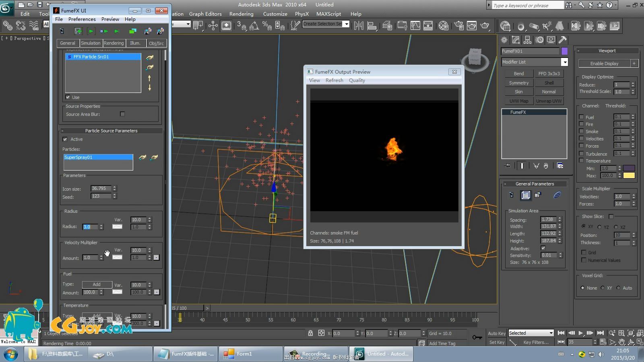Collapse the Viewport rollout
The height and width of the screenshot is (362, 644).
[x=607, y=51]
